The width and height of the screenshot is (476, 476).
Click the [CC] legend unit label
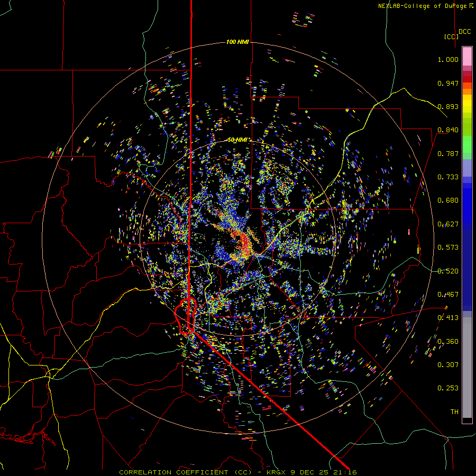[x=451, y=36]
